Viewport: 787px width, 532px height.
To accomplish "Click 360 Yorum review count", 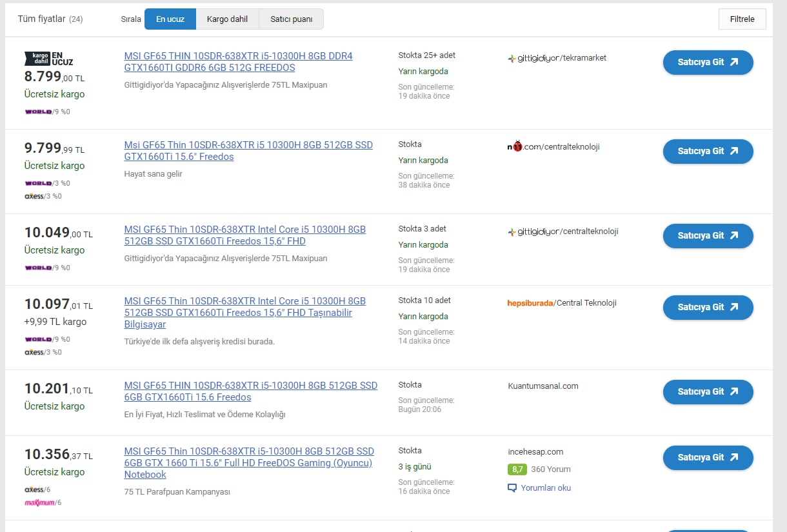I will [x=551, y=469].
